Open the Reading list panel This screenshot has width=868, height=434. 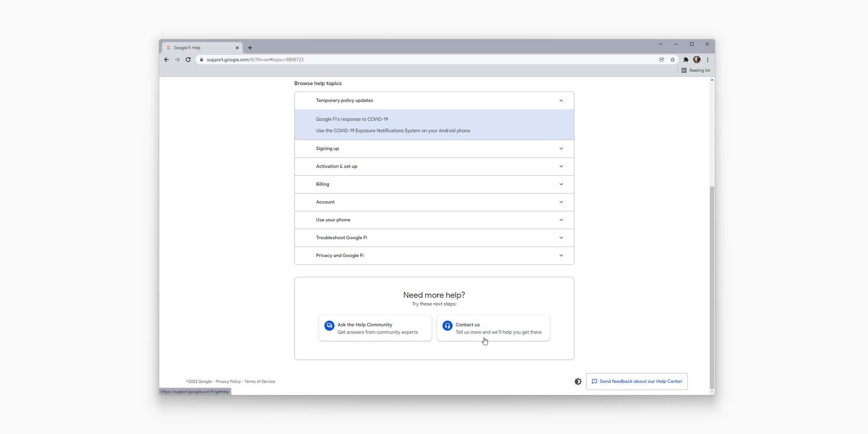pos(696,70)
